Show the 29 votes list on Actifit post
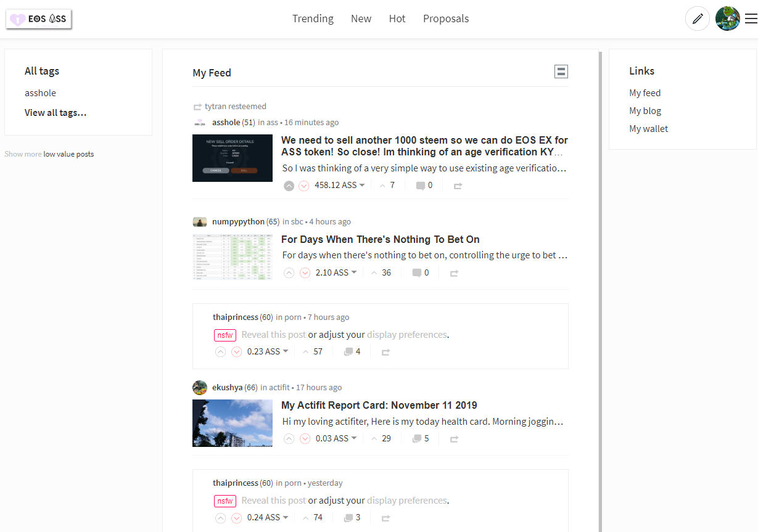 (381, 439)
